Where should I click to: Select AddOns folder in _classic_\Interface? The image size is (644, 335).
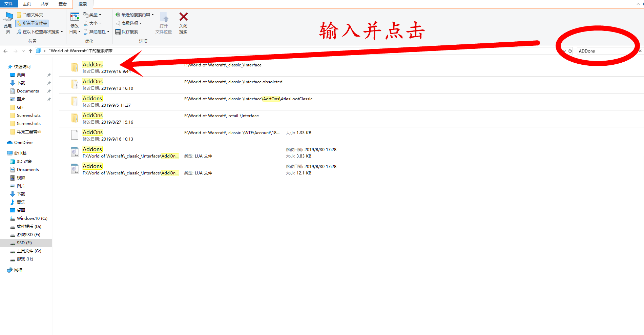coord(351,68)
